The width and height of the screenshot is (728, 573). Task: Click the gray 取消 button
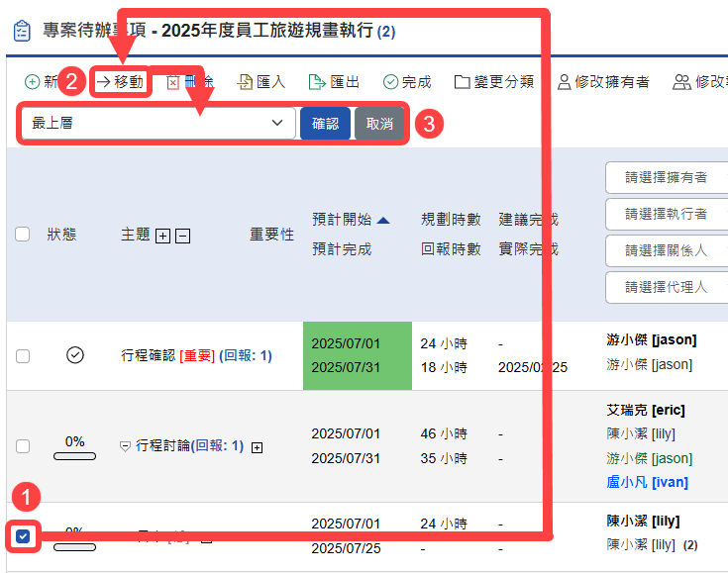tap(379, 124)
